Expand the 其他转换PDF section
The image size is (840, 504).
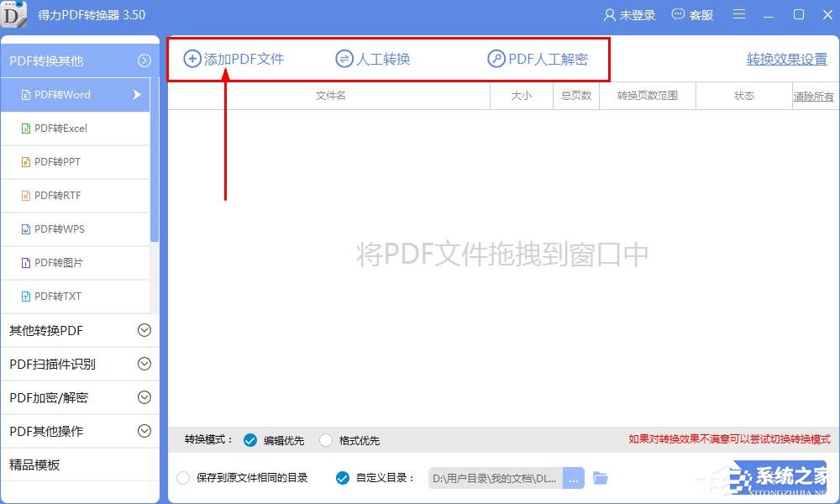tap(80, 330)
